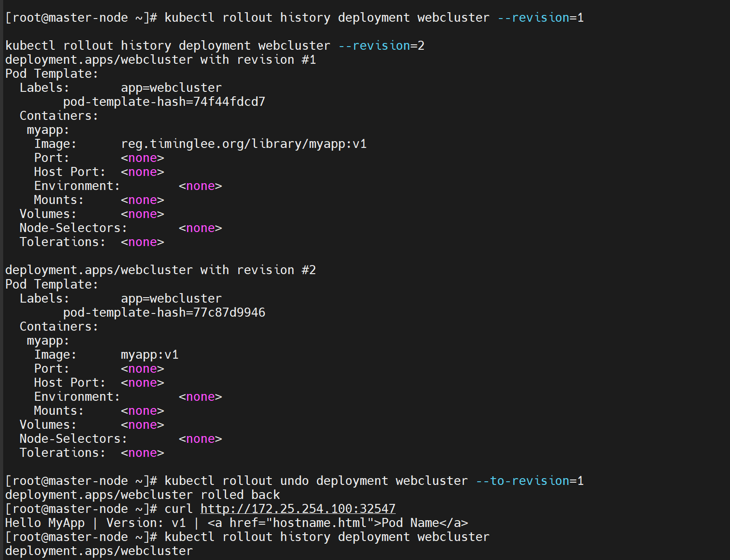Click the 'Hello MyApp | Version: v1' output
Viewport: 730px width, 560px height.
click(x=95, y=523)
